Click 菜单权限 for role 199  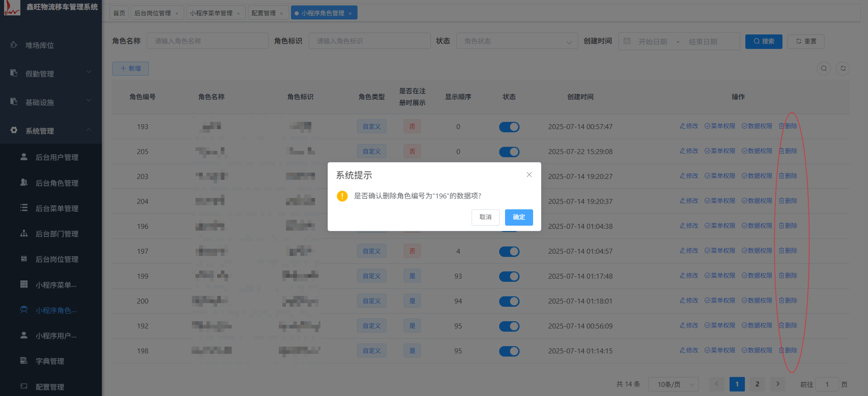point(720,275)
